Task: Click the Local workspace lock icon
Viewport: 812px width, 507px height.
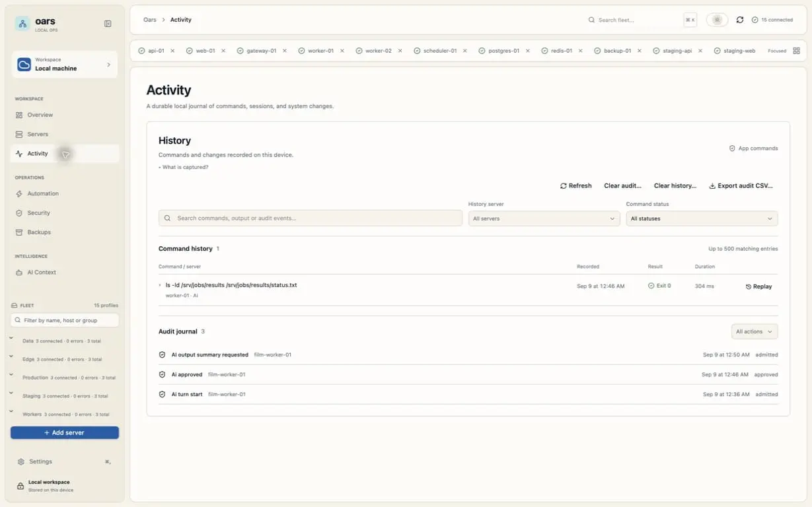Action: [x=20, y=486]
